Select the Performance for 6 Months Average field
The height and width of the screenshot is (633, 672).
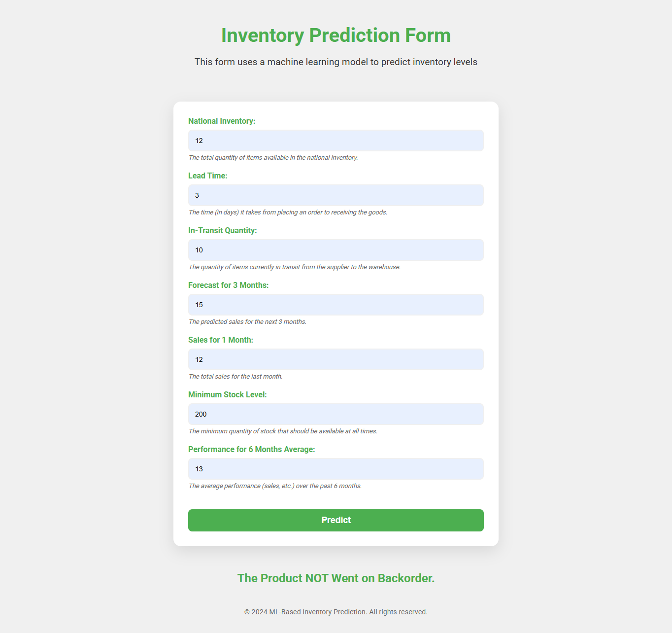[336, 469]
